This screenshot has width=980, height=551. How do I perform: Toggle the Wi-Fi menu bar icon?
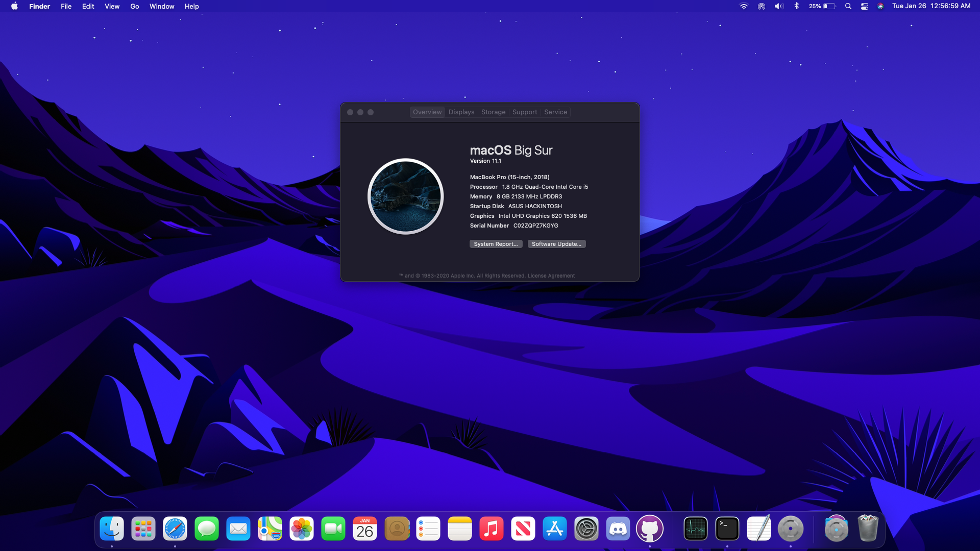click(x=744, y=6)
